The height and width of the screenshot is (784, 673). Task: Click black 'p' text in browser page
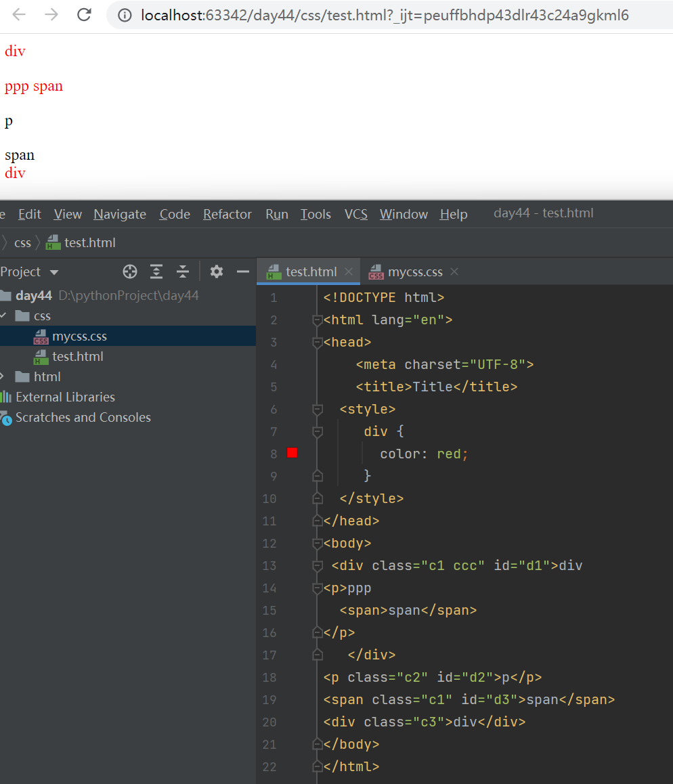pyautogui.click(x=9, y=121)
